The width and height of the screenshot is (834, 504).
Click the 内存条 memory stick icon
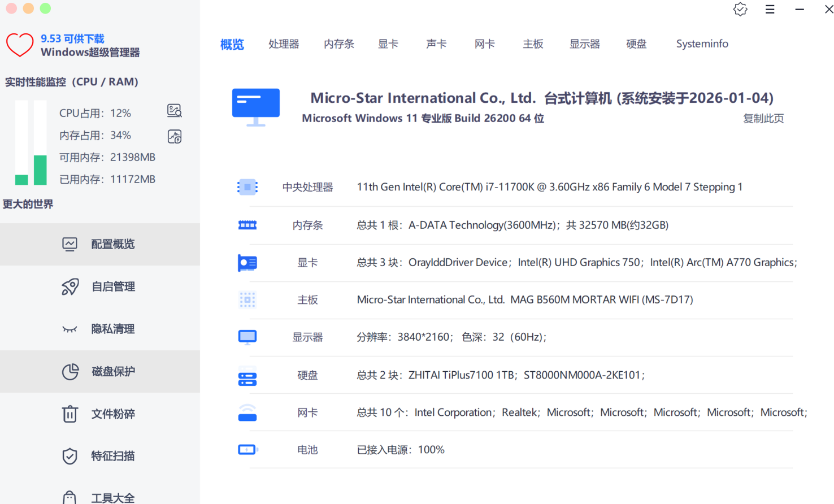(247, 224)
